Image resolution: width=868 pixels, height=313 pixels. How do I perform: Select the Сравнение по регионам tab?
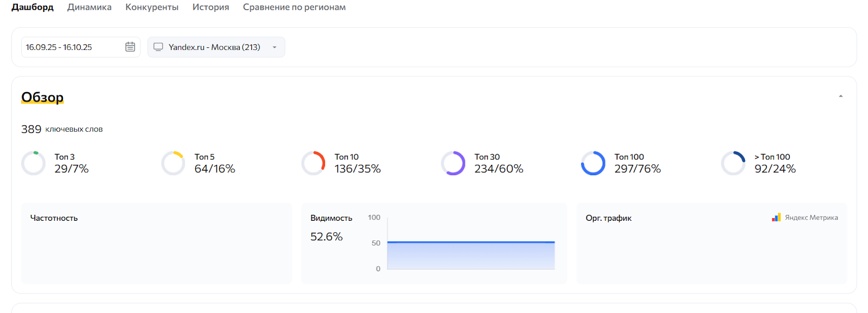(294, 7)
